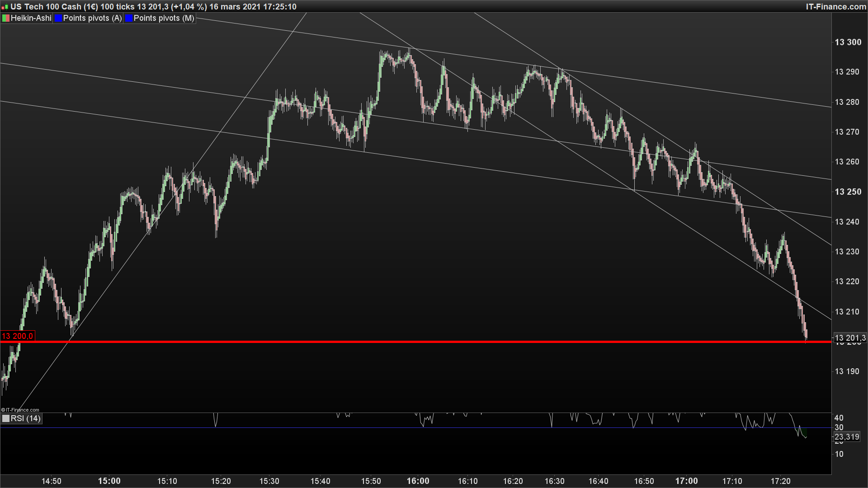
Task: Click blue swatch of Points pivots (A)
Action: pyautogui.click(x=58, y=18)
